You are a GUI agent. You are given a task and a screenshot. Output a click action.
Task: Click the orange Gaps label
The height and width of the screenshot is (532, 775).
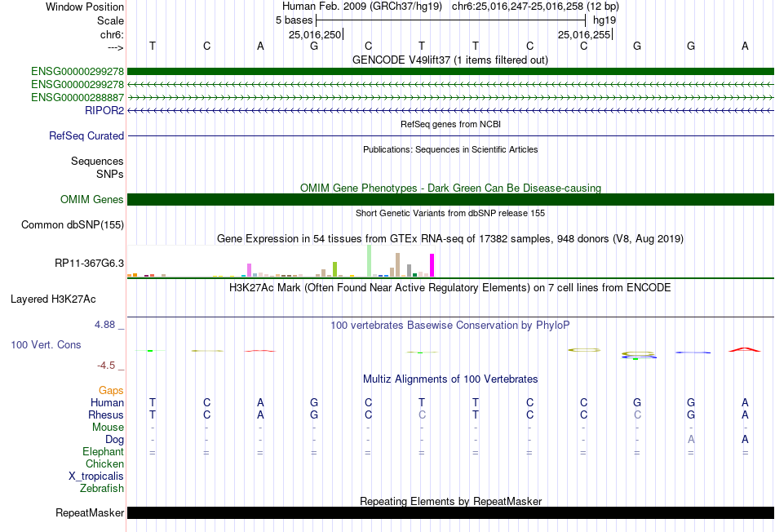(x=111, y=391)
